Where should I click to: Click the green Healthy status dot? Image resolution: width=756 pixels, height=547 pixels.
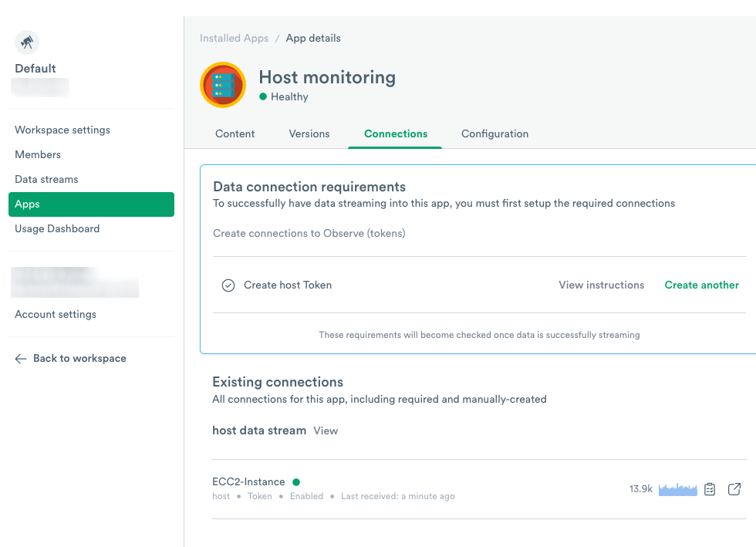263,96
